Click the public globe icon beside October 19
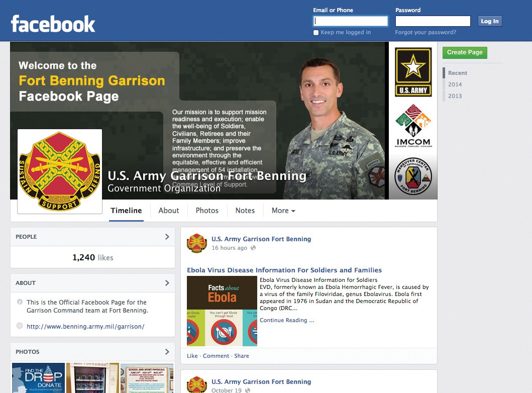532x393 pixels. click(248, 390)
